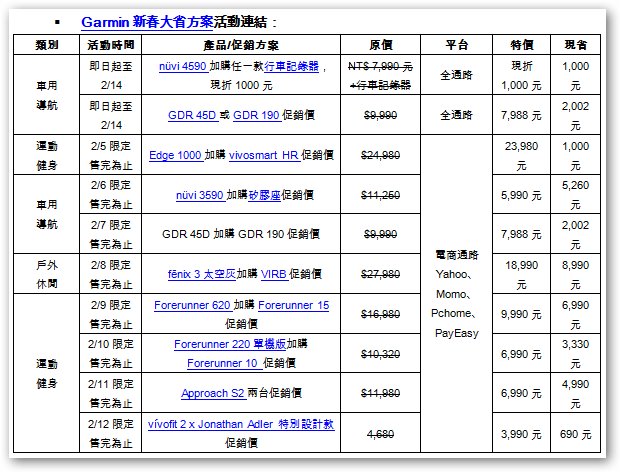The image size is (620, 472).
Task: Click the Forerunner 15 link
Action: click(x=296, y=305)
